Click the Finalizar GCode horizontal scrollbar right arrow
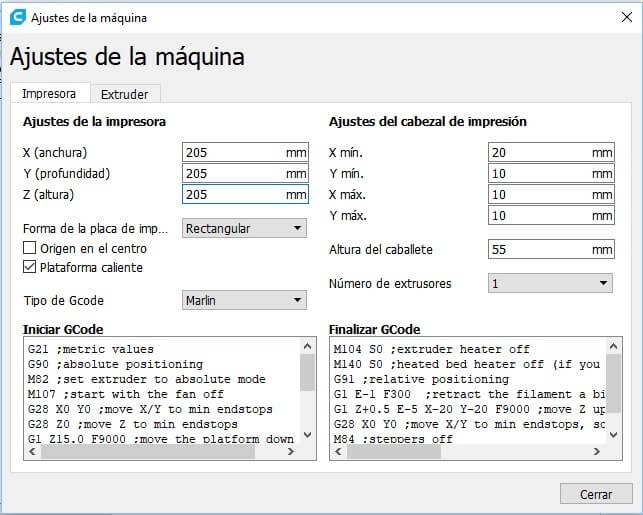Image resolution: width=643 pixels, height=515 pixels. click(x=599, y=451)
